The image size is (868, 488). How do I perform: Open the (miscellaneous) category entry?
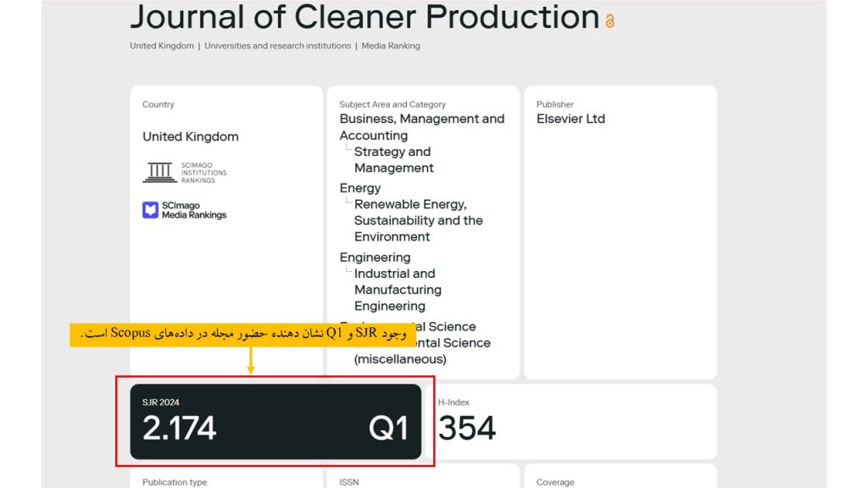click(x=400, y=359)
